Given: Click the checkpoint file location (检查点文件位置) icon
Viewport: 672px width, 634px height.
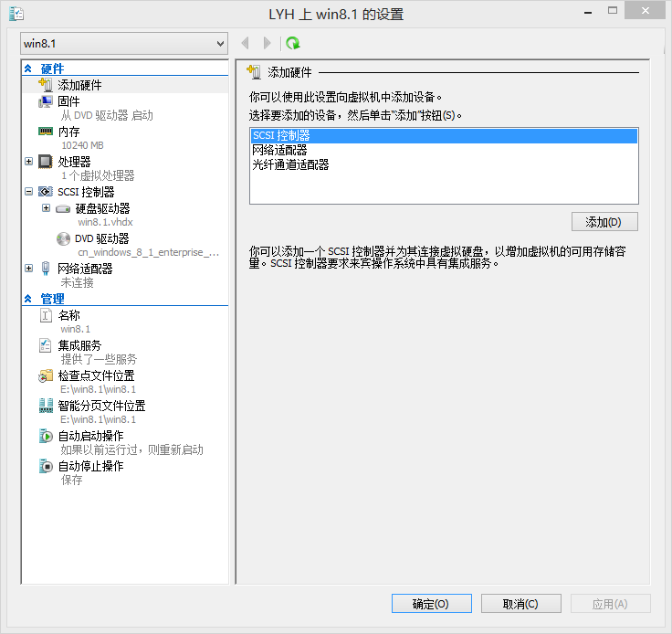Looking at the screenshot, I should coord(46,375).
